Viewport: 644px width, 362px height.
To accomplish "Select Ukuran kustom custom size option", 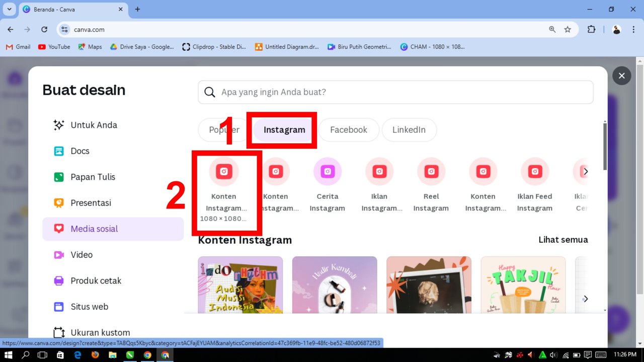I will point(113,332).
